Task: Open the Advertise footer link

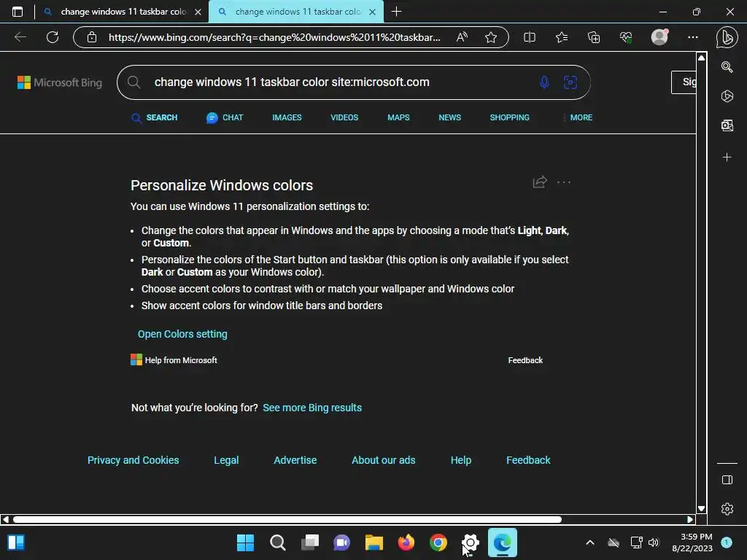Action: [x=295, y=460]
